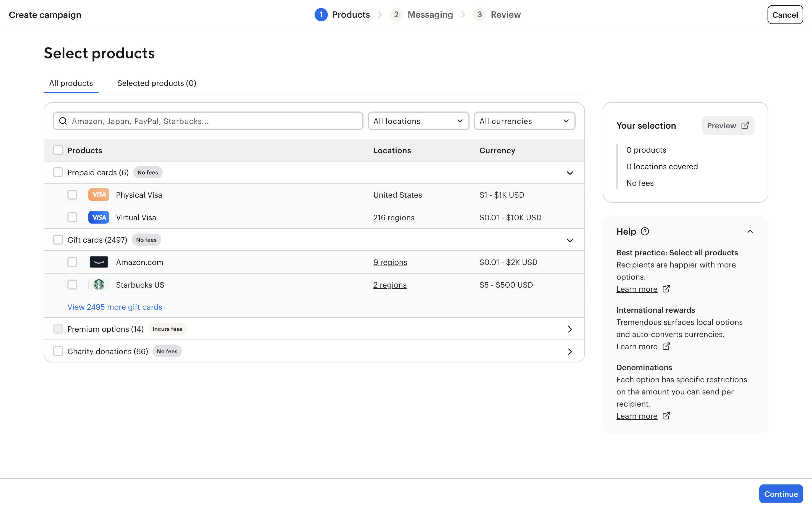The height and width of the screenshot is (509, 812).
Task: Select all products with header checkbox
Action: coord(58,150)
